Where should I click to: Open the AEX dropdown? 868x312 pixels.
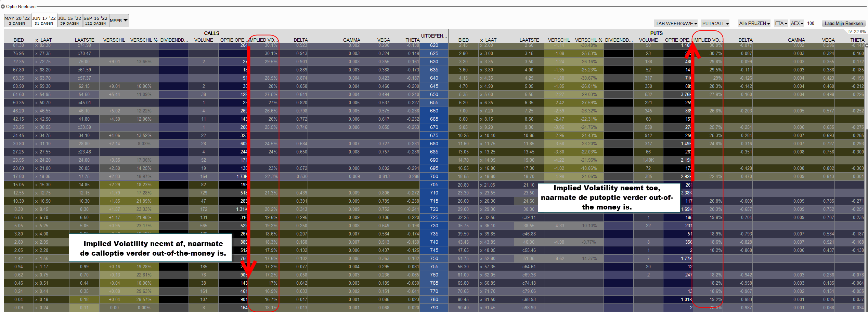coord(797,23)
